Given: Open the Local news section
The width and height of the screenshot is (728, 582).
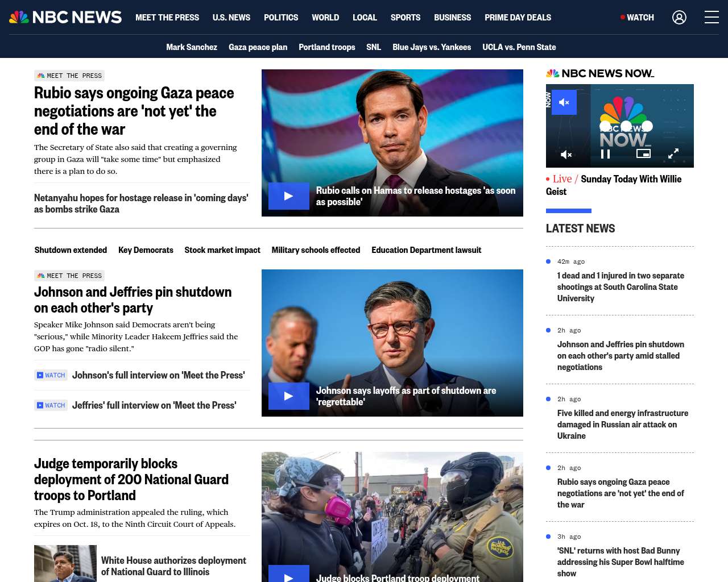Looking at the screenshot, I should tap(365, 18).
